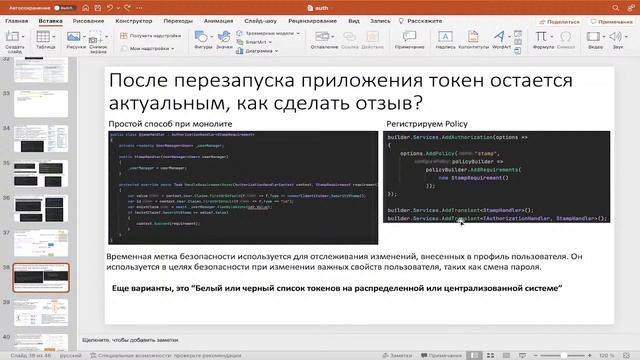Toggle the Автосохранение autosave switch

click(64, 8)
